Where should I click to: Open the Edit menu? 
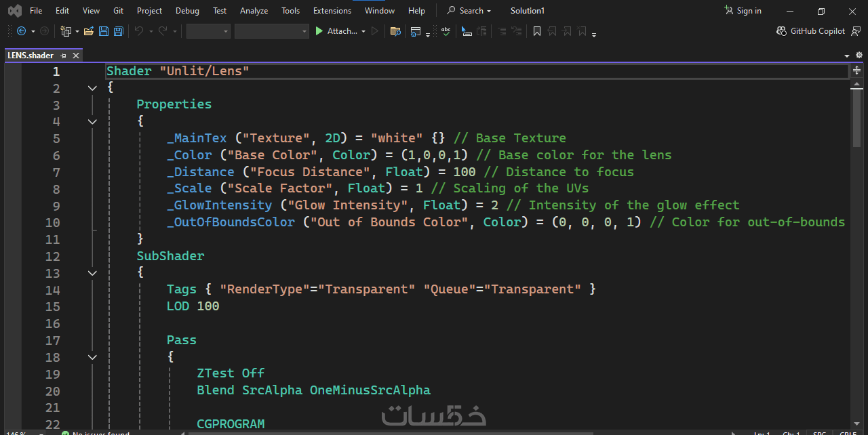pyautogui.click(x=62, y=11)
